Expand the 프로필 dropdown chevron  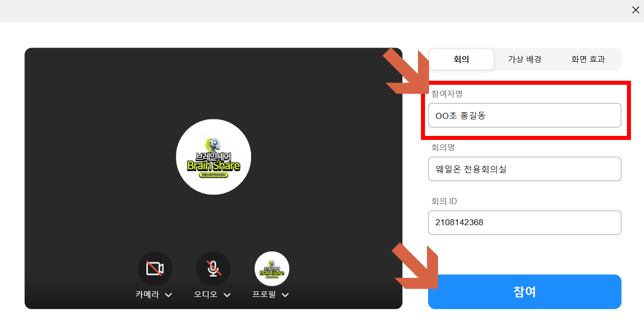[x=285, y=295]
